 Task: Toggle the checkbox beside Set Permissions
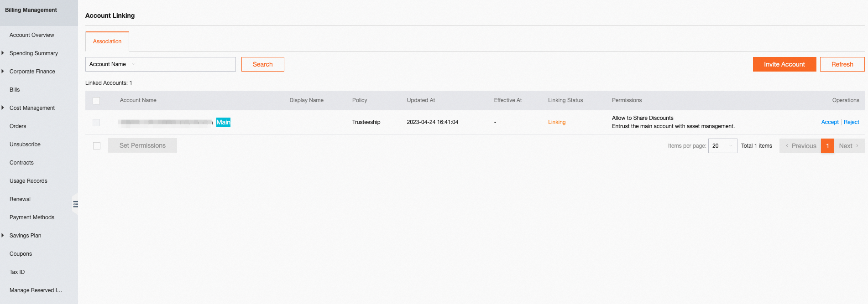pos(97,146)
